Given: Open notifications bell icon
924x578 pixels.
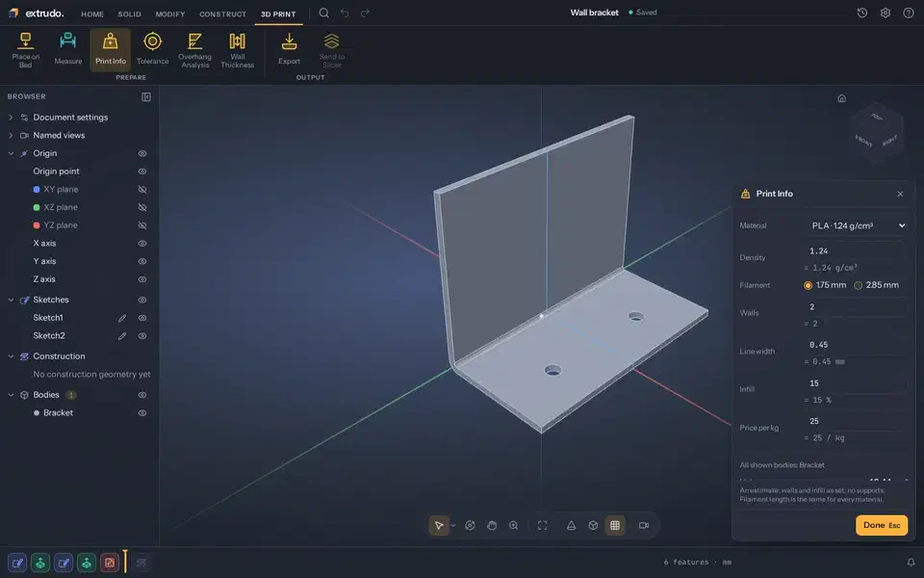Looking at the screenshot, I should click(x=911, y=562).
